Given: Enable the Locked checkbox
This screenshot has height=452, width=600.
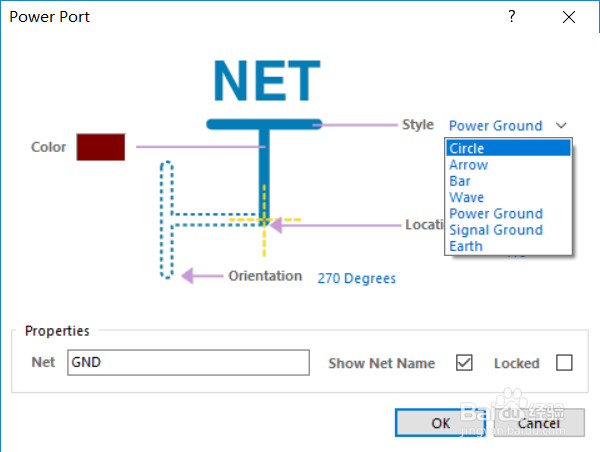Looking at the screenshot, I should [564, 362].
